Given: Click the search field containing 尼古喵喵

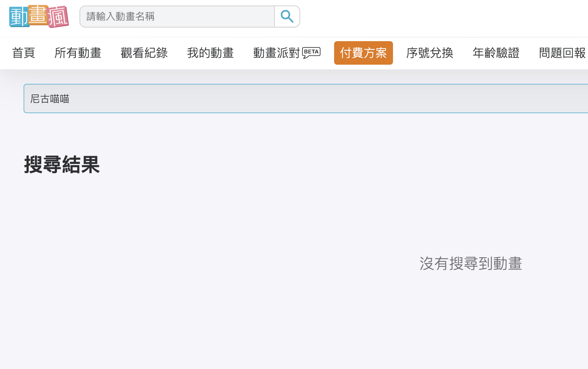Looking at the screenshot, I should (306, 98).
